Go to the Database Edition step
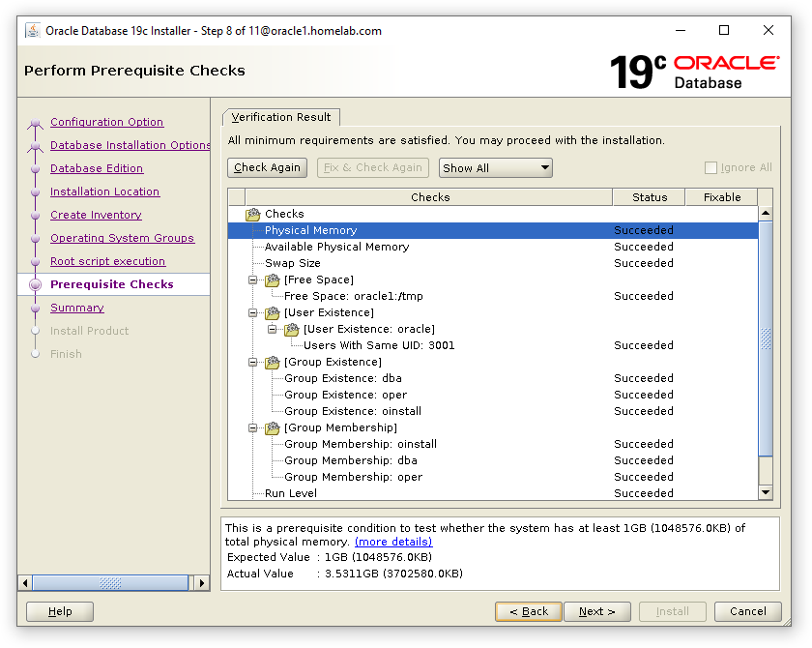Image resolution: width=812 pixels, height=648 pixels. click(97, 168)
